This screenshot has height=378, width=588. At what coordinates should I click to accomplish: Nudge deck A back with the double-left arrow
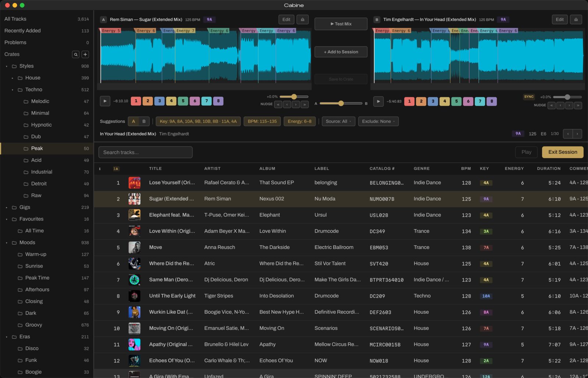pos(278,104)
